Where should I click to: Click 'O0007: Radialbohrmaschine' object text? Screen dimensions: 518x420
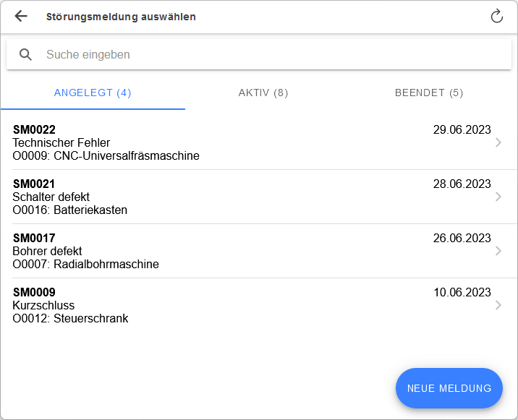(85, 265)
